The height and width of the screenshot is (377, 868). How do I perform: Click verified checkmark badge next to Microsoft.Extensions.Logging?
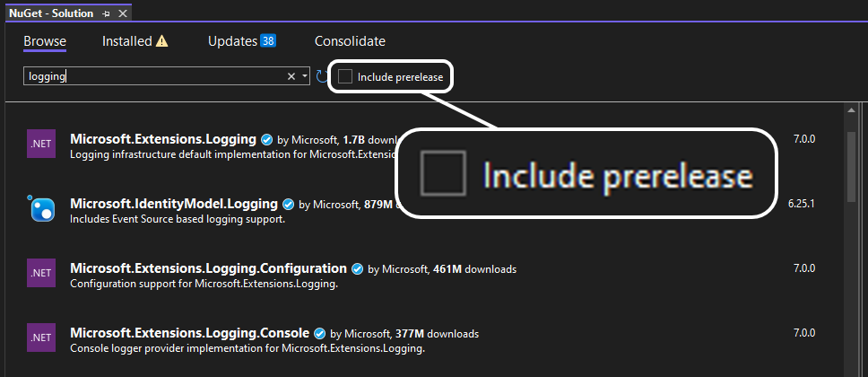tap(266, 139)
